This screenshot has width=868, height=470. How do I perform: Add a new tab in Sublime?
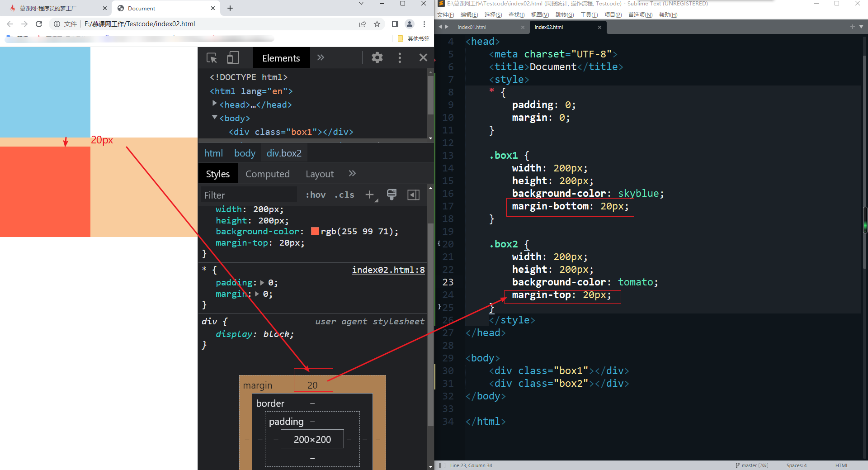[x=852, y=27]
